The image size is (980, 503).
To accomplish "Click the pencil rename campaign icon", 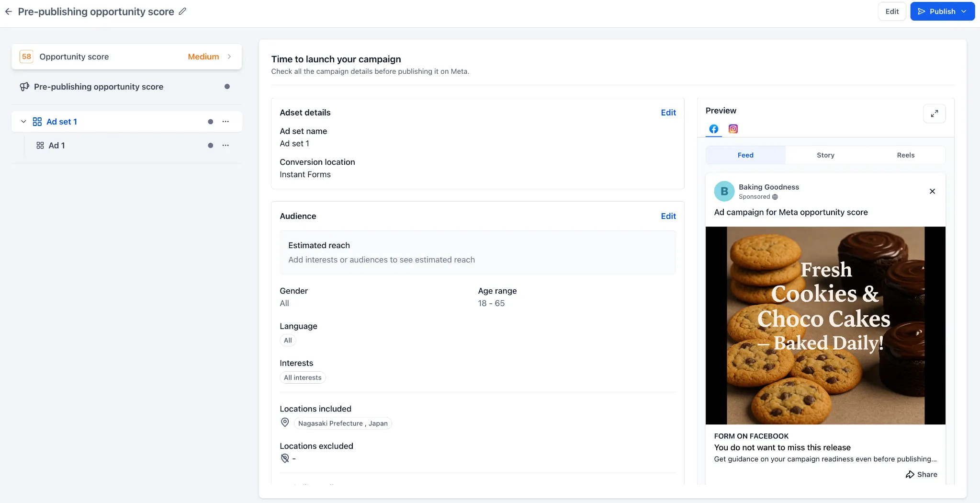I will [x=182, y=11].
